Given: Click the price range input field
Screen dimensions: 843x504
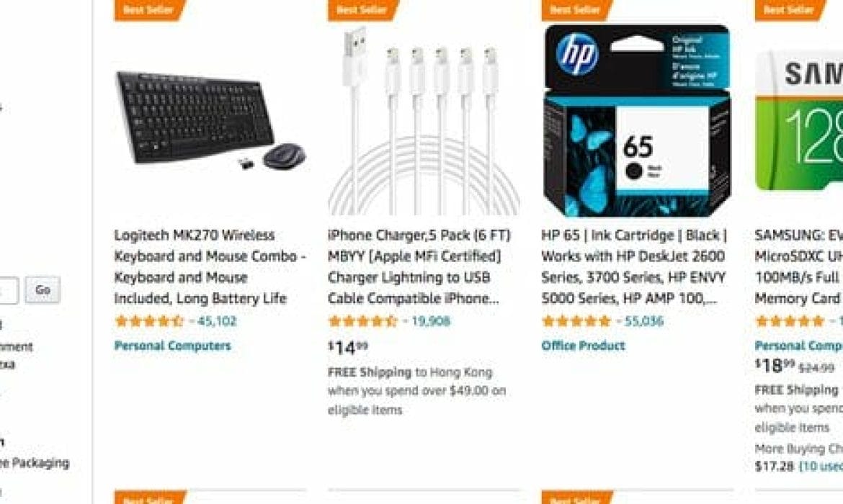Looking at the screenshot, I should [8, 290].
